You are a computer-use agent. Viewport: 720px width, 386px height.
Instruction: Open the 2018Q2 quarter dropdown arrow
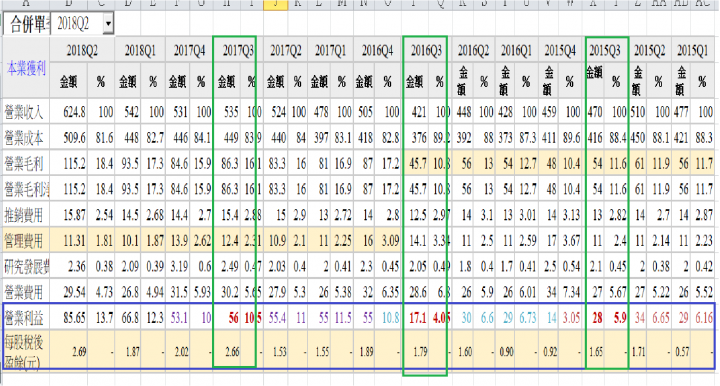(x=108, y=24)
